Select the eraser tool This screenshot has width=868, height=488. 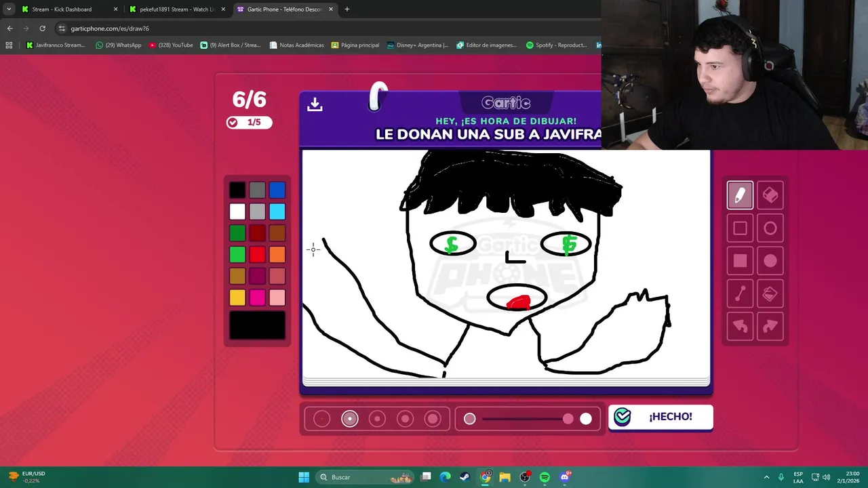[x=770, y=195]
